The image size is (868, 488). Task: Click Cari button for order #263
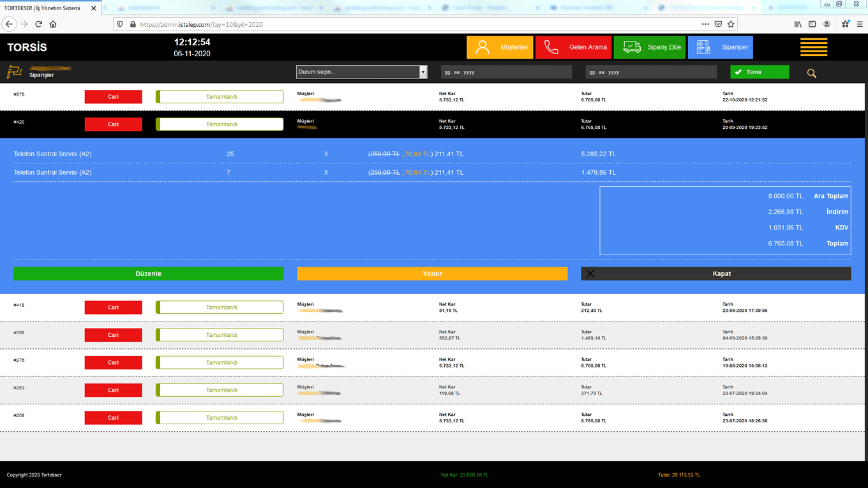coord(113,390)
